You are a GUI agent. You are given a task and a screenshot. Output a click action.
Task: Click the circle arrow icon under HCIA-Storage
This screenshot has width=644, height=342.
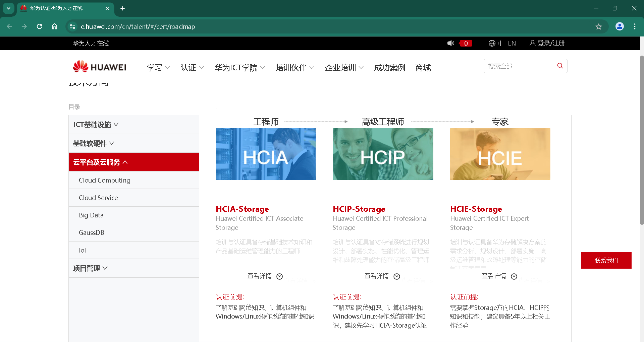[x=279, y=276]
